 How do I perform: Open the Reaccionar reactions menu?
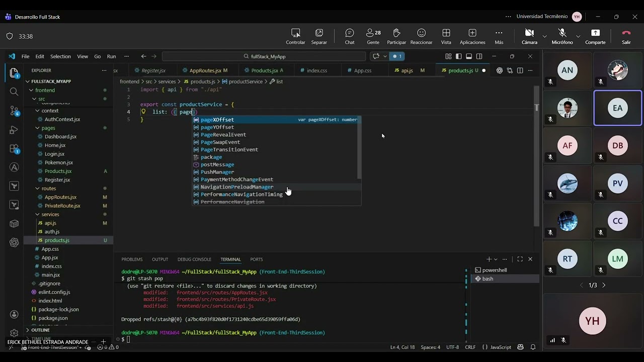coord(422,36)
